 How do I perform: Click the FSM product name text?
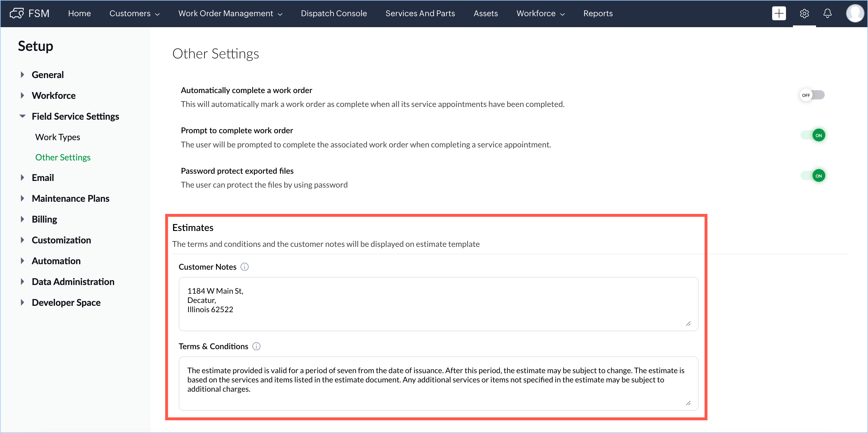coord(39,14)
